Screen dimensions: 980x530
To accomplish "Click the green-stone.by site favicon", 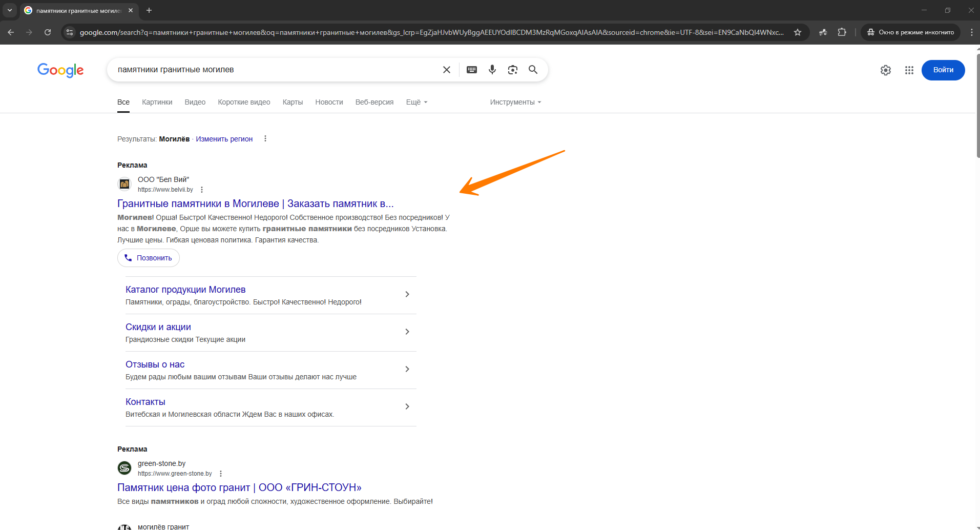I will (x=124, y=468).
